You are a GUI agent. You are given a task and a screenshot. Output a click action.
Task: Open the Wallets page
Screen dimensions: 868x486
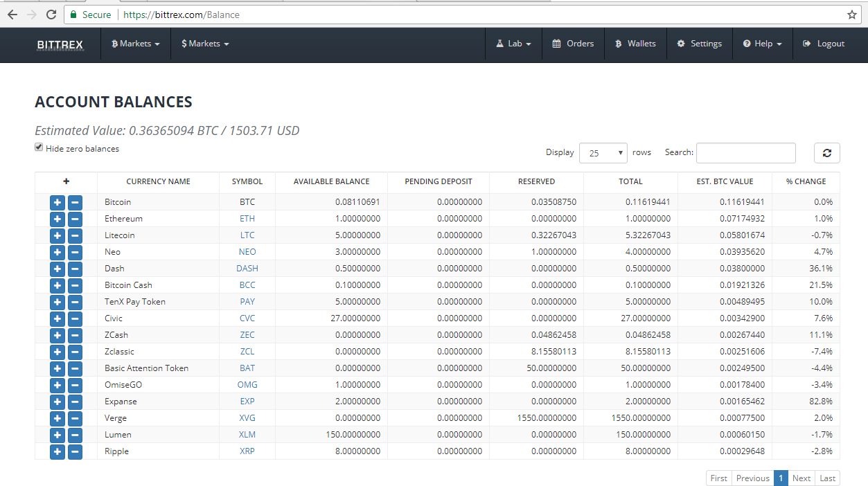(x=635, y=44)
